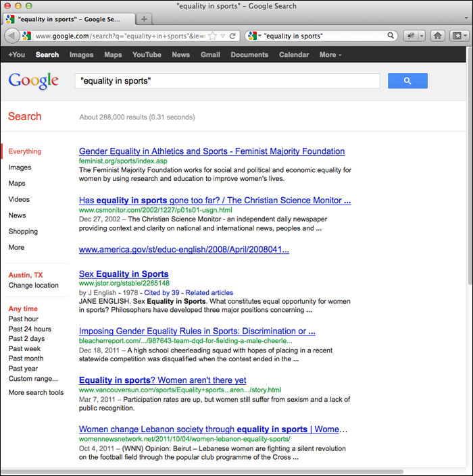Viewport: 473px width, 476px height.
Task: Expand the More menu in black bar
Action: 330,55
